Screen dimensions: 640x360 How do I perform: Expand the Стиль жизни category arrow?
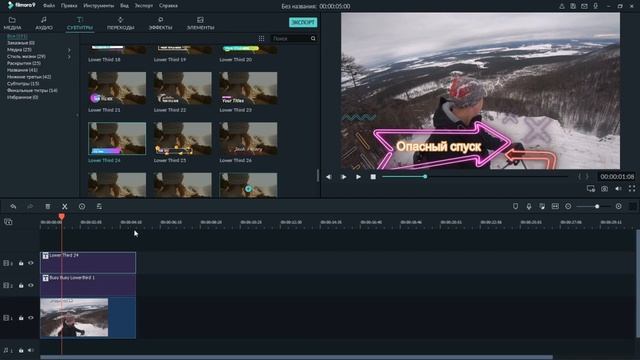pos(69,57)
